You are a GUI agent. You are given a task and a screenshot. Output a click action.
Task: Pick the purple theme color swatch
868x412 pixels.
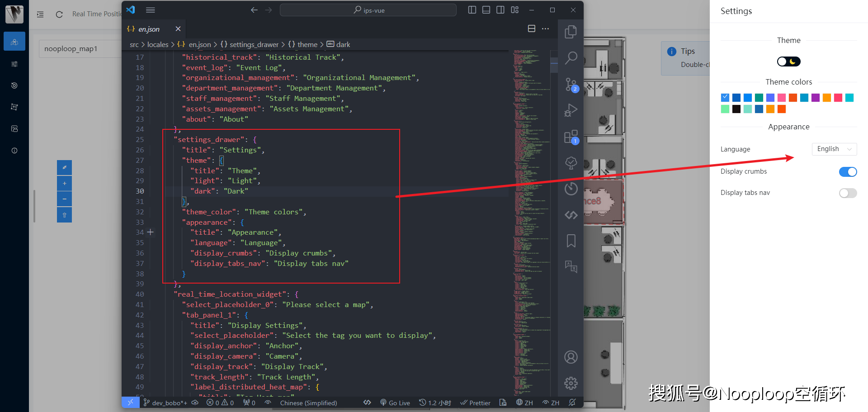pyautogui.click(x=816, y=98)
